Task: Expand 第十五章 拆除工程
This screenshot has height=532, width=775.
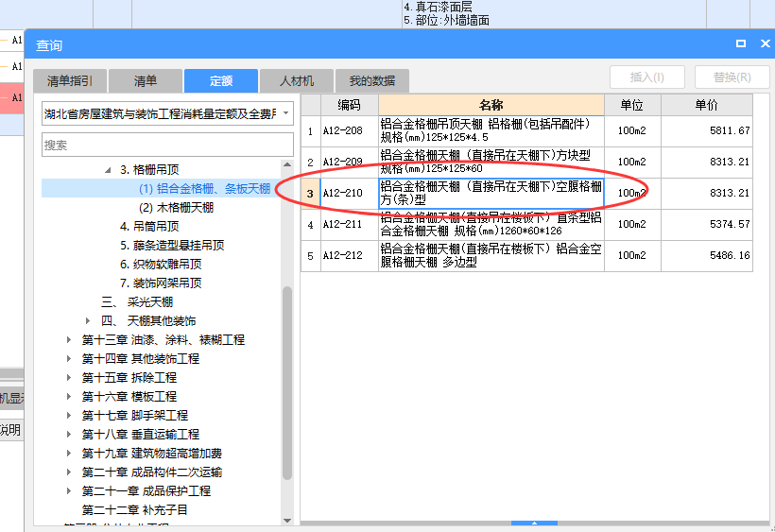Action: (x=69, y=377)
